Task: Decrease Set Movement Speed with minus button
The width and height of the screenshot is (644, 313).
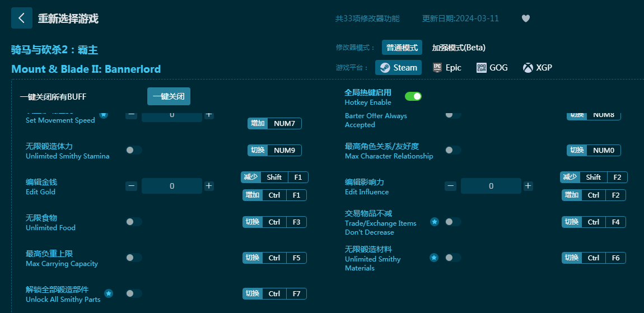Action: coord(132,115)
